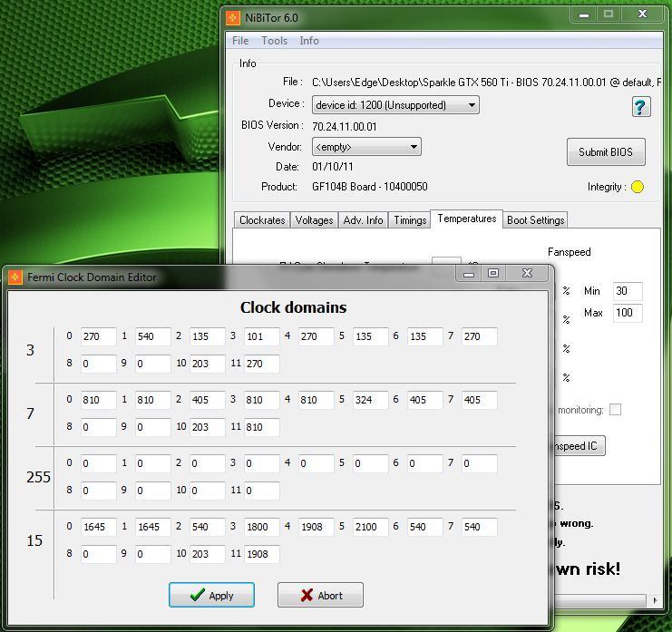Image resolution: width=672 pixels, height=632 pixels.
Task: Click domain 5 field showing 324 in level 7
Action: click(x=371, y=400)
